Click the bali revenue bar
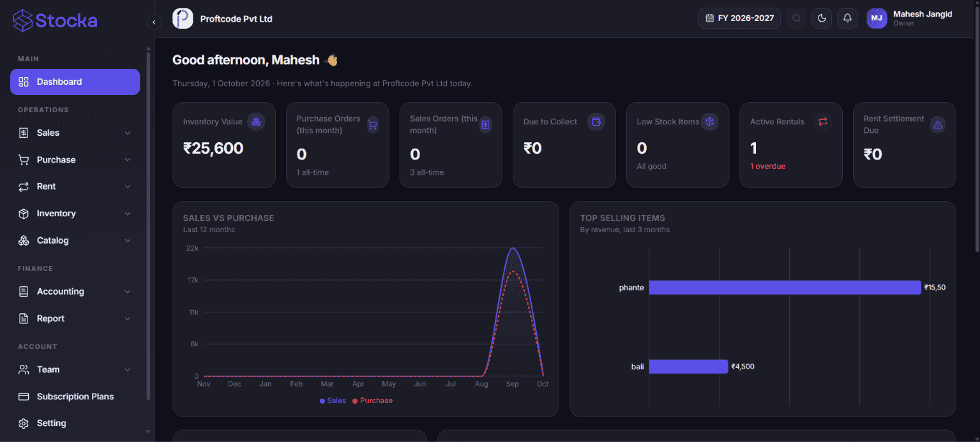 [688, 367]
